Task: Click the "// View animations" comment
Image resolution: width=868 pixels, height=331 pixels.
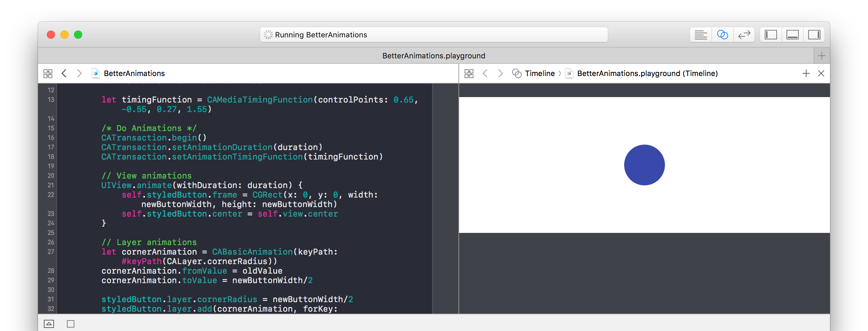Action: tap(146, 176)
